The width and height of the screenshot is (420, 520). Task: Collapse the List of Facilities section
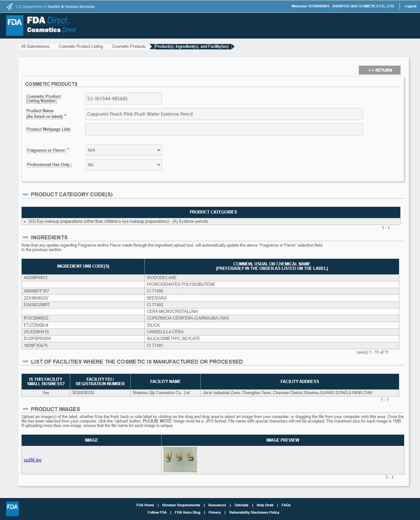[x=25, y=362]
